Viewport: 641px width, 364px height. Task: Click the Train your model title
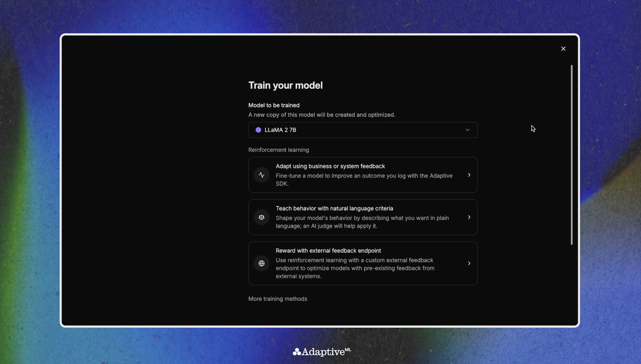285,85
